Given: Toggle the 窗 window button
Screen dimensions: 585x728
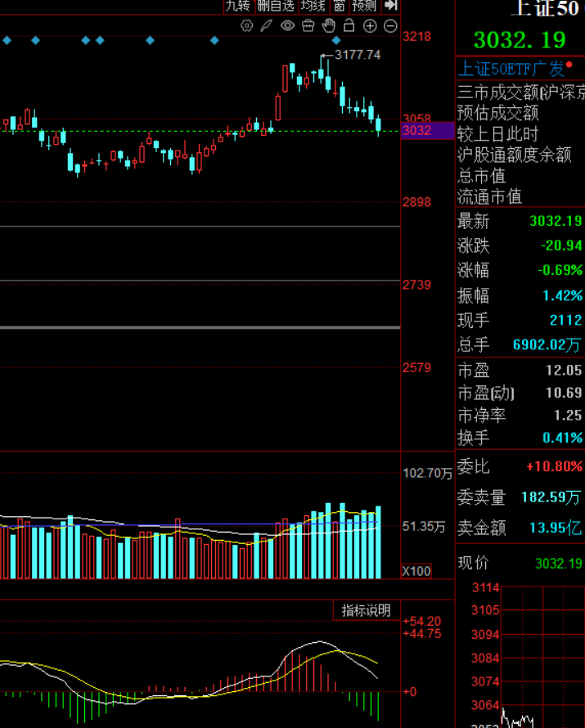Looking at the screenshot, I should click(339, 6).
